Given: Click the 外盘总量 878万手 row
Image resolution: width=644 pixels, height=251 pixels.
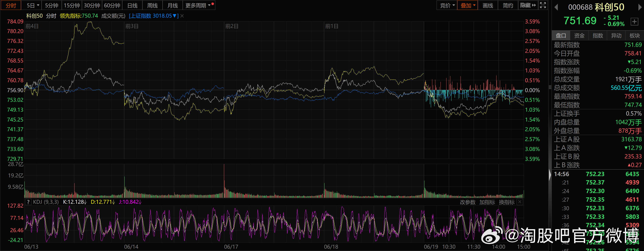Looking at the screenshot, I should [x=598, y=131].
